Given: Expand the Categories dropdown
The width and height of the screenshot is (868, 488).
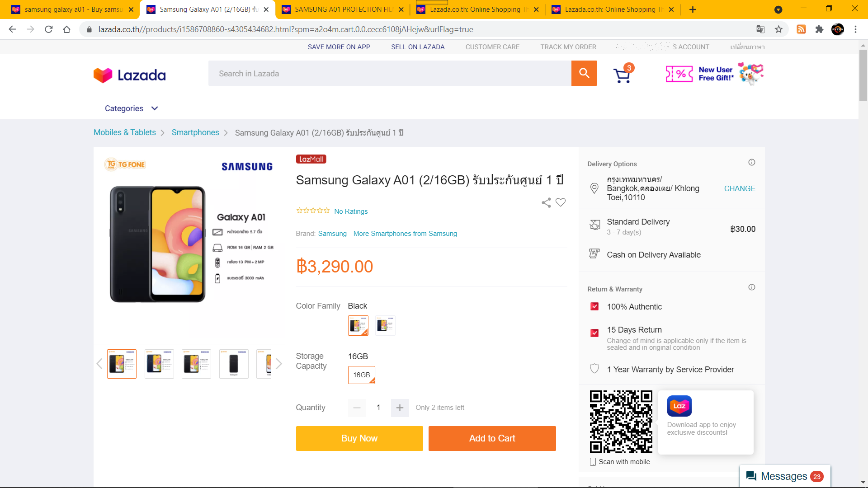Looking at the screenshot, I should pos(131,108).
